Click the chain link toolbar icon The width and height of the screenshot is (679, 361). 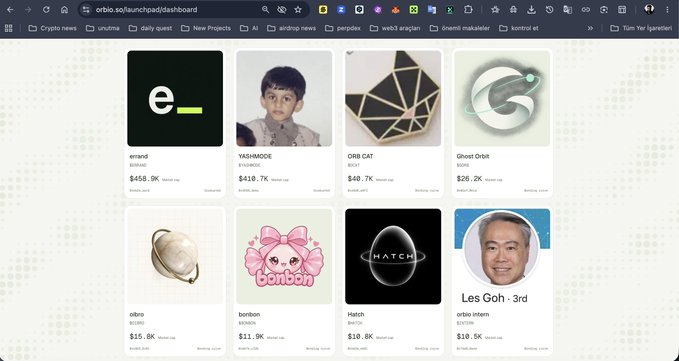point(585,10)
